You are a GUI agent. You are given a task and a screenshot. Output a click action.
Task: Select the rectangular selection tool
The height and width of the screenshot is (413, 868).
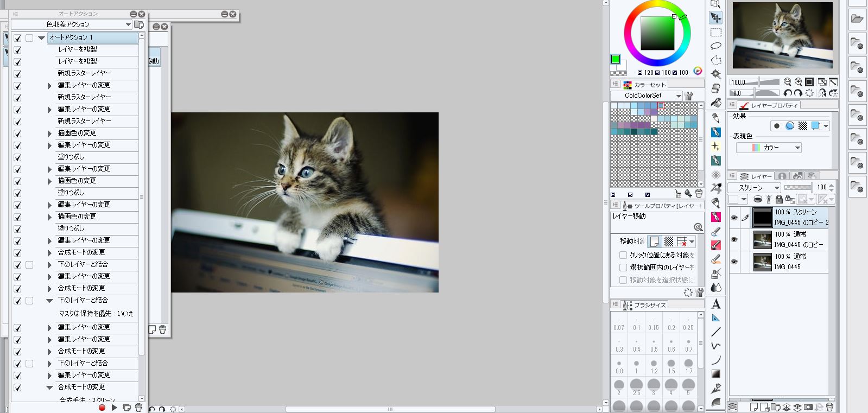click(x=716, y=32)
